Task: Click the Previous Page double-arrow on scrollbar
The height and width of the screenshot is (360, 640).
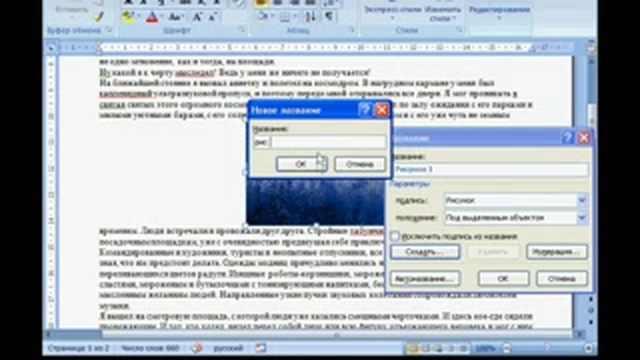Action: (591, 300)
